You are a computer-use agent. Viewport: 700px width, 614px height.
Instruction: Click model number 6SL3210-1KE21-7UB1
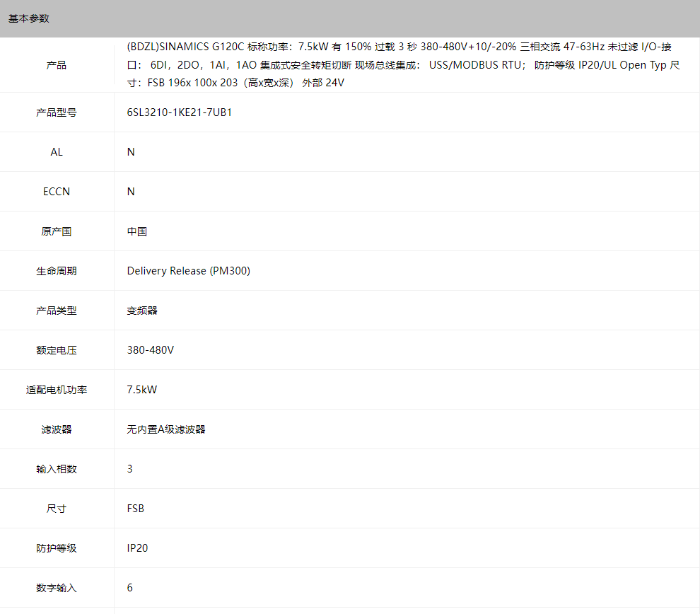click(180, 112)
